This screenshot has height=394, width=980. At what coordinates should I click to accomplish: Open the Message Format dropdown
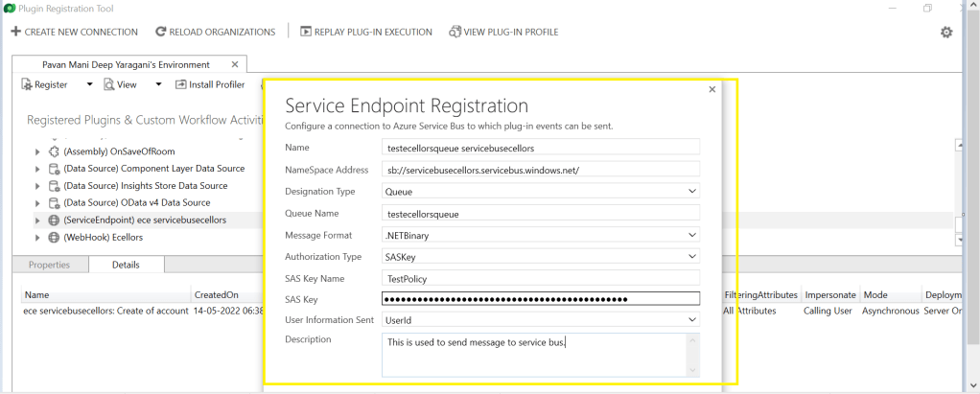coord(541,235)
